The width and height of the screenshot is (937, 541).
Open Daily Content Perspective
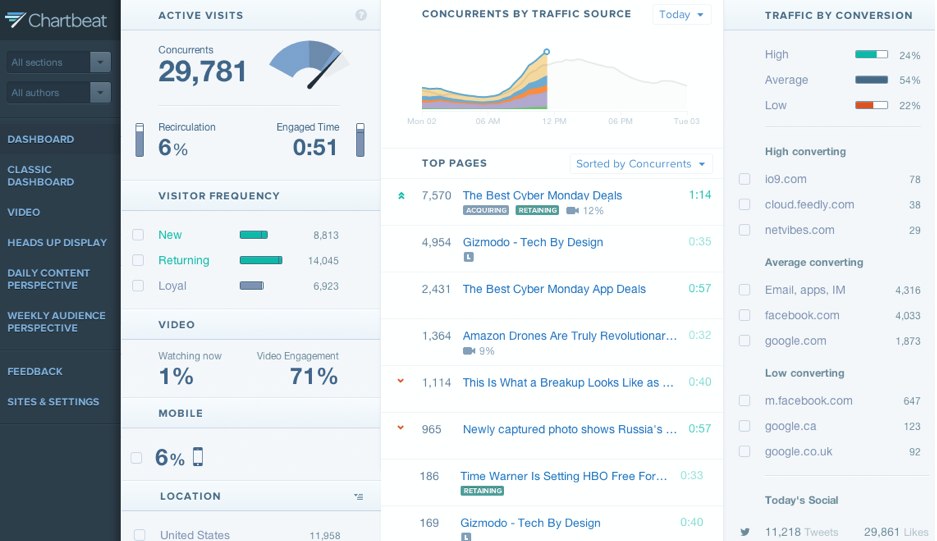[x=48, y=279]
